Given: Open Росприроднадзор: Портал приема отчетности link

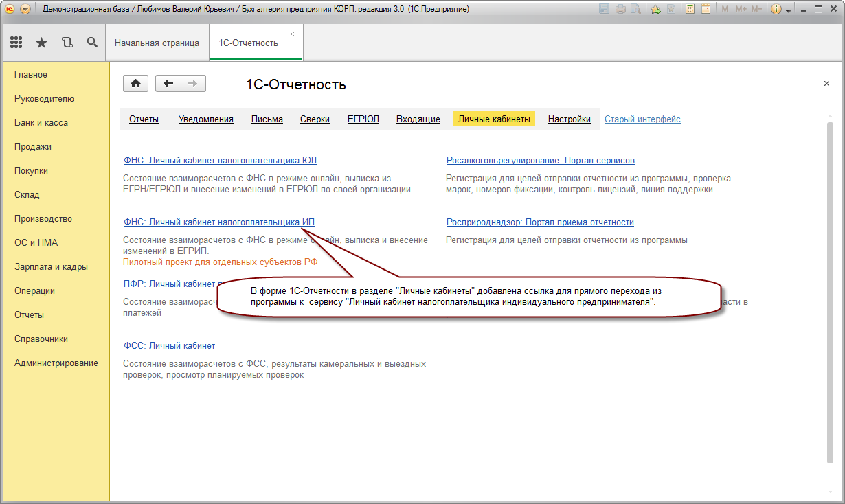Looking at the screenshot, I should coord(540,222).
